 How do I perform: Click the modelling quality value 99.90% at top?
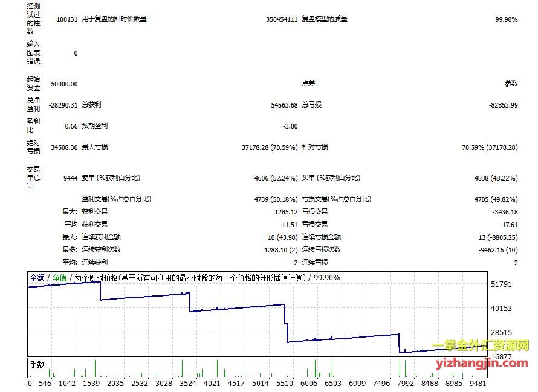(x=506, y=19)
